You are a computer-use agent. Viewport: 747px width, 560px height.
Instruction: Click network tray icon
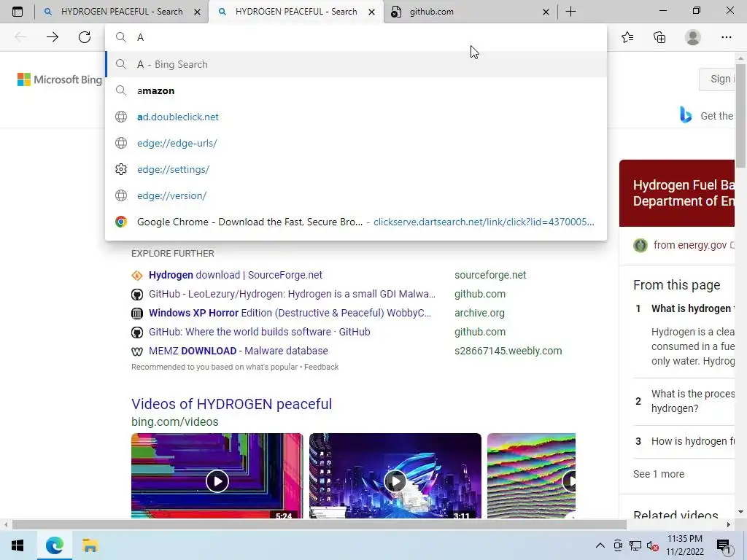pyautogui.click(x=635, y=545)
